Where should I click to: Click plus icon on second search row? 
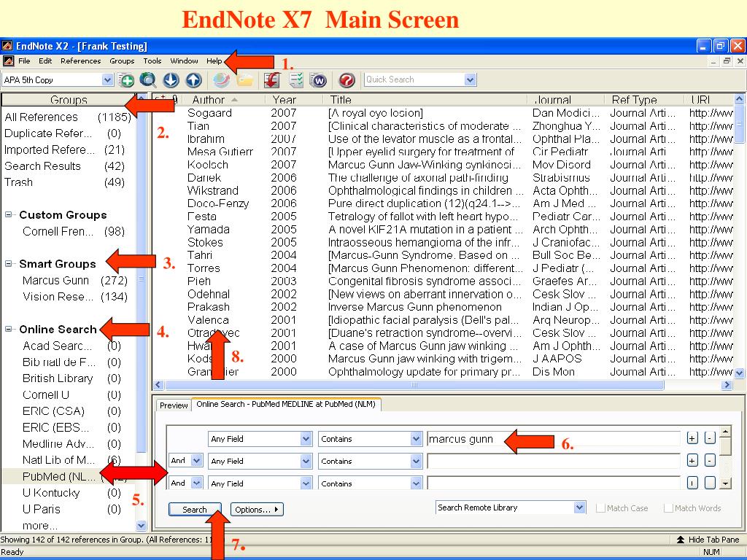point(692,460)
